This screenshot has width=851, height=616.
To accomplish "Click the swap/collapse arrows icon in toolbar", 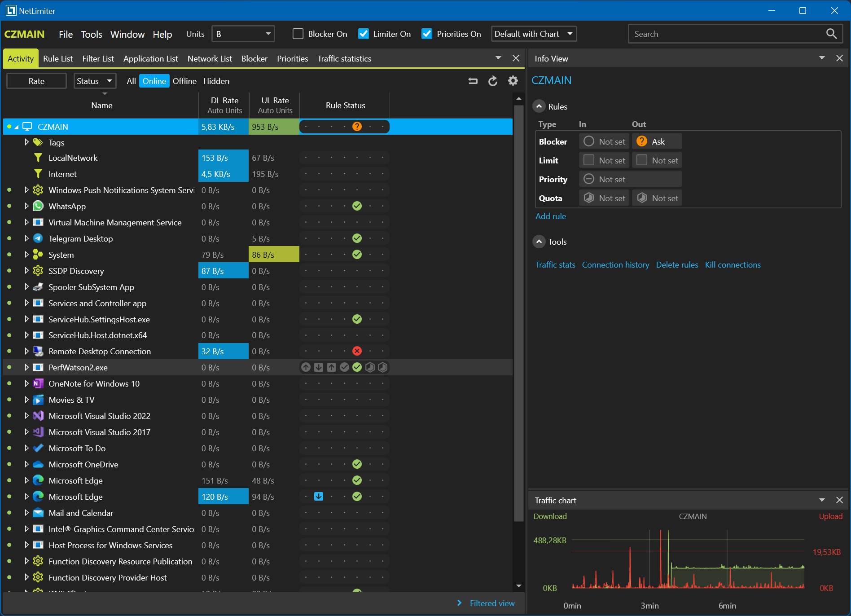I will point(473,81).
